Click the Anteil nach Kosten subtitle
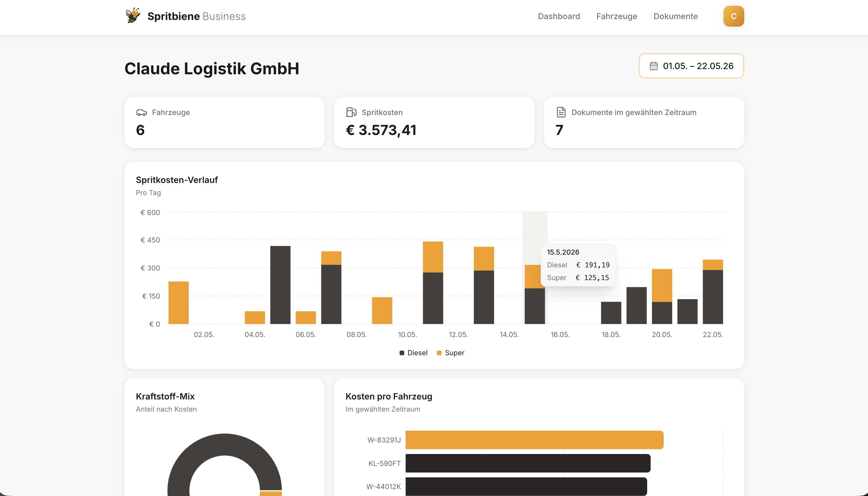 click(x=166, y=409)
